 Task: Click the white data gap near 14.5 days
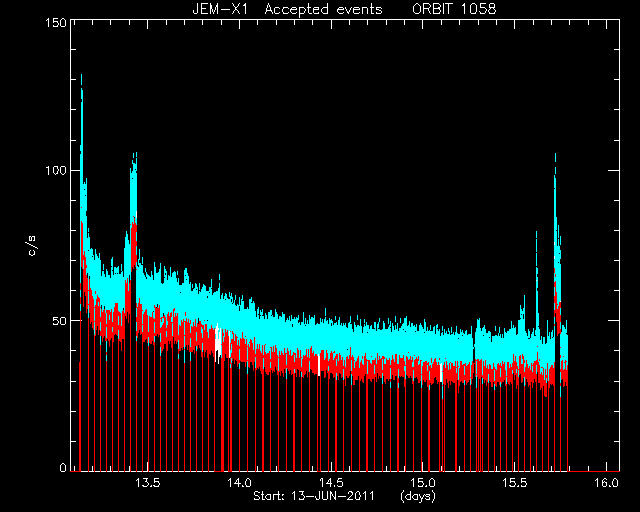point(319,364)
